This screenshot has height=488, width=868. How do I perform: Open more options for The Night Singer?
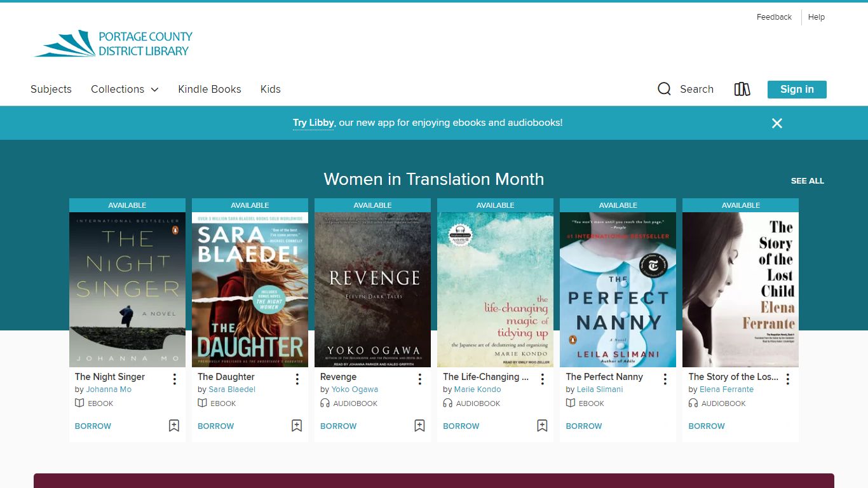(x=174, y=379)
